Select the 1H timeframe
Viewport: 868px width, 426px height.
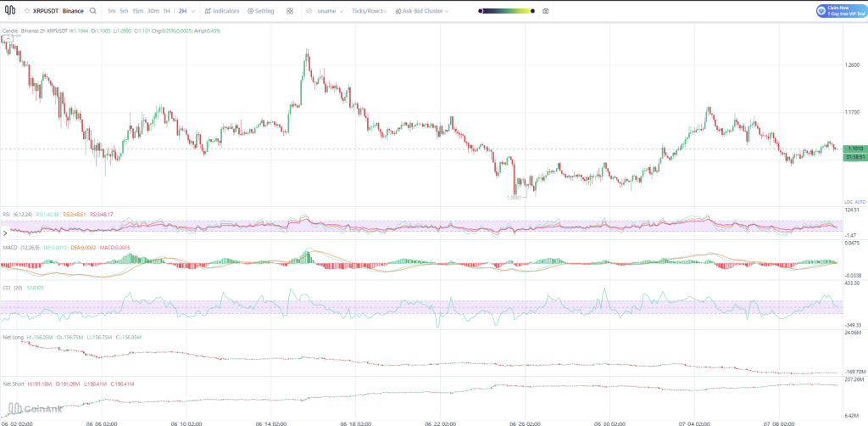pos(166,11)
